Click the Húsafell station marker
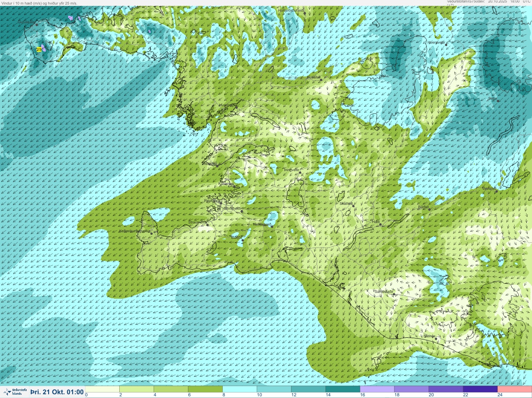532x398 pixels. (x=321, y=80)
